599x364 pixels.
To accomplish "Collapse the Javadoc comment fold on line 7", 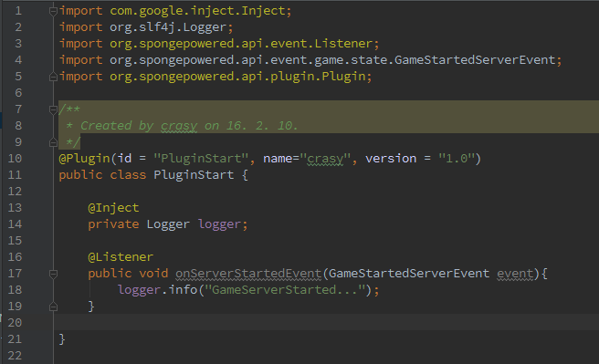I will click(x=53, y=109).
